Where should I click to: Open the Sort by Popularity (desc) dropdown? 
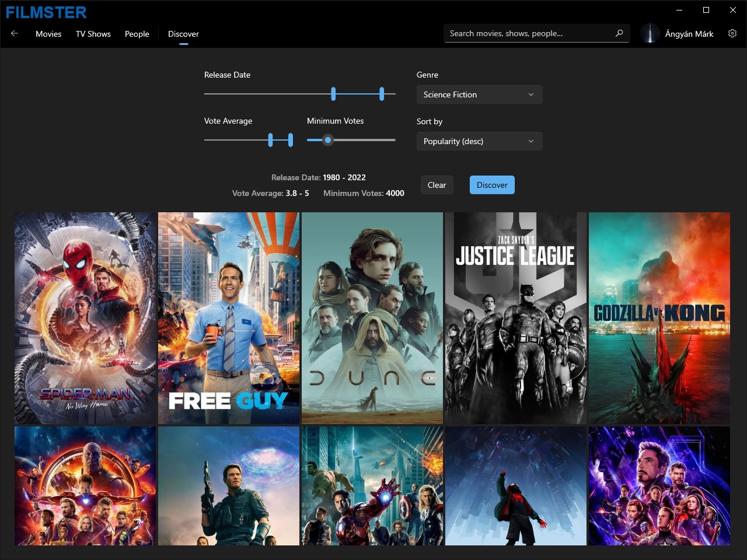479,141
